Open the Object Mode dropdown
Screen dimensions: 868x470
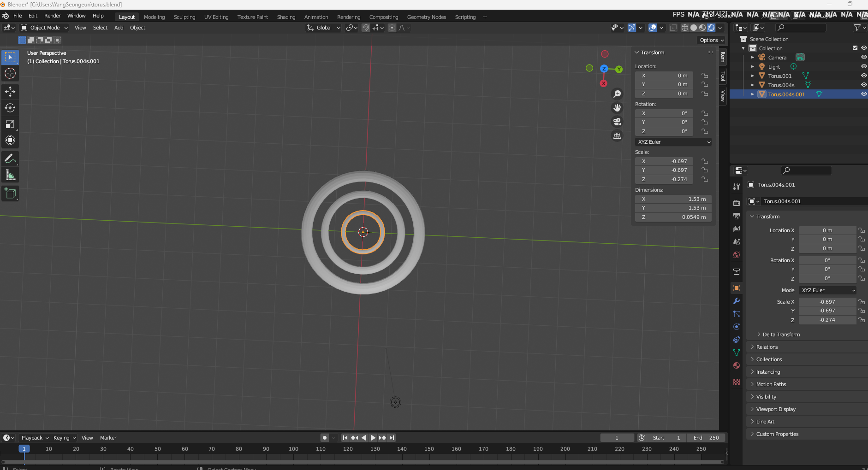[x=44, y=28]
